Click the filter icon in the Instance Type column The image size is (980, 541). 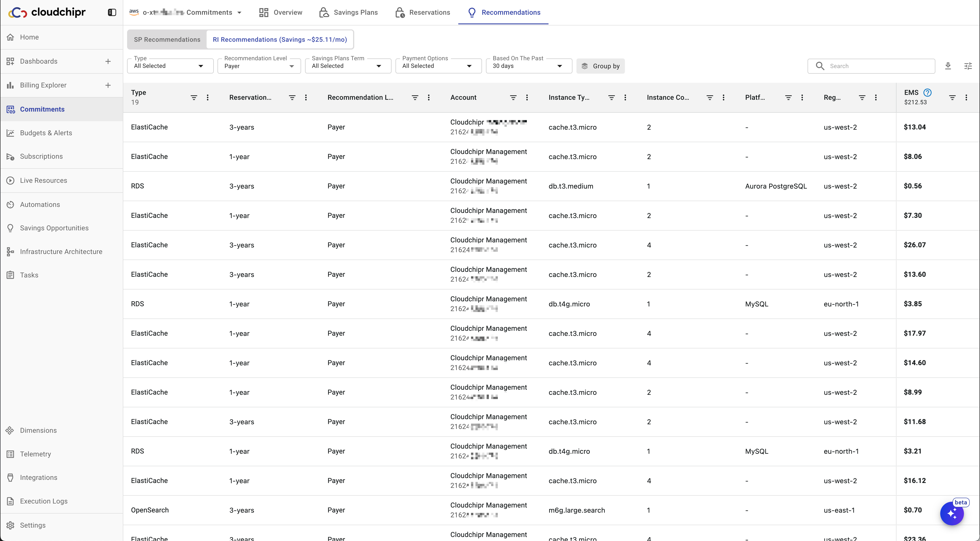611,98
